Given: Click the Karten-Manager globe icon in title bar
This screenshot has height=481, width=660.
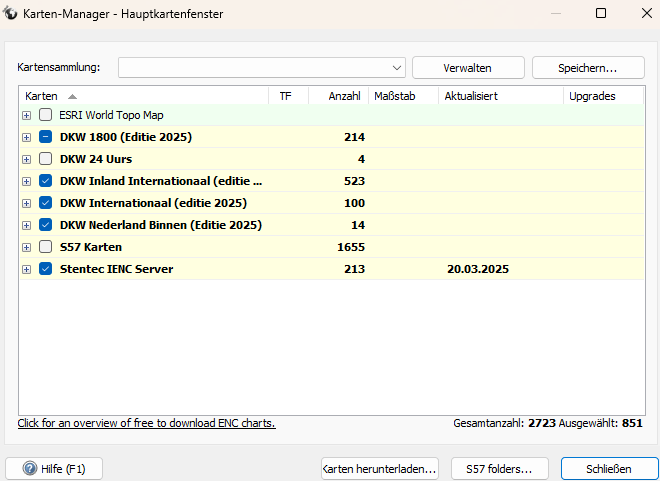Looking at the screenshot, I should point(12,14).
